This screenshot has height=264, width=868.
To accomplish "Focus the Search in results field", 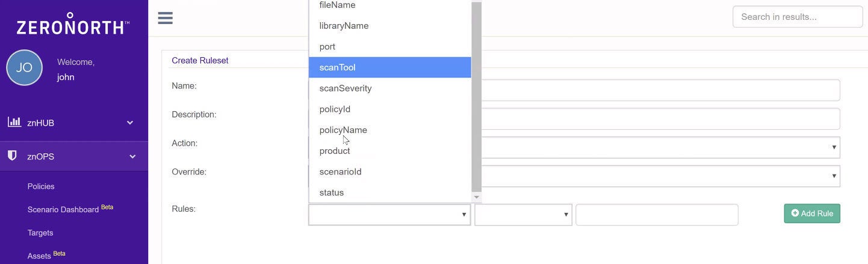I will click(x=798, y=17).
